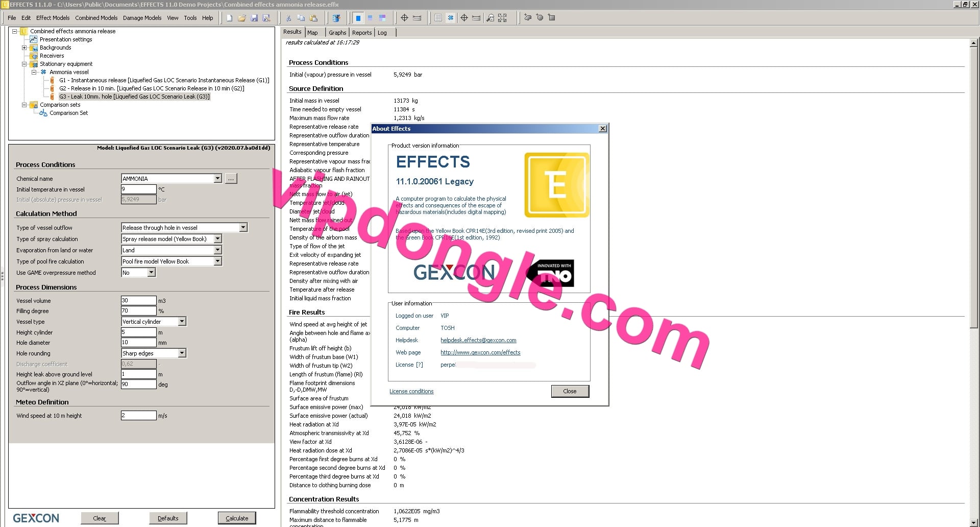Open the 'Type of vessel outflow' dropdown
980x527 pixels.
243,227
